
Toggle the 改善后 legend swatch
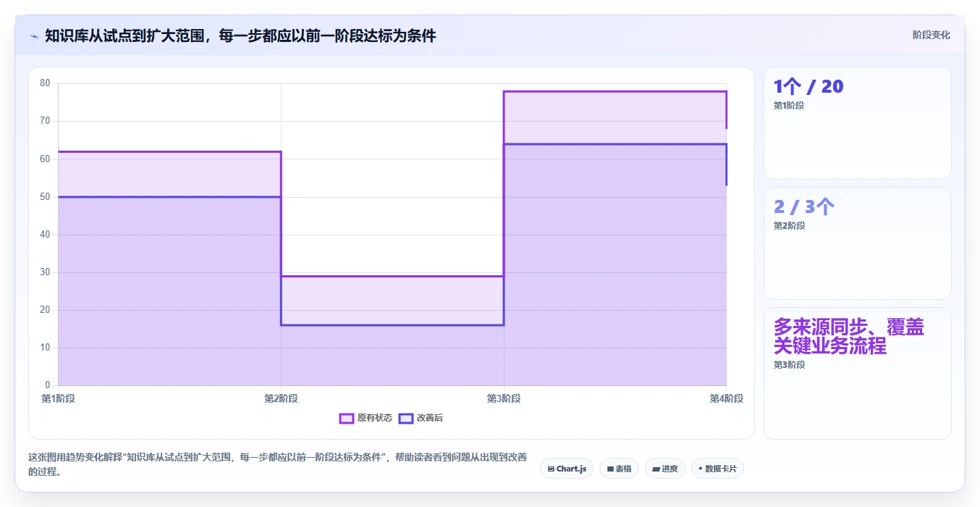[x=406, y=418]
